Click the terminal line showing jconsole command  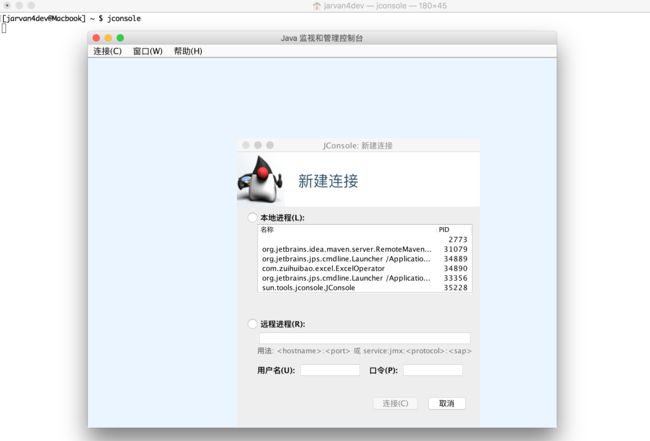(71, 18)
